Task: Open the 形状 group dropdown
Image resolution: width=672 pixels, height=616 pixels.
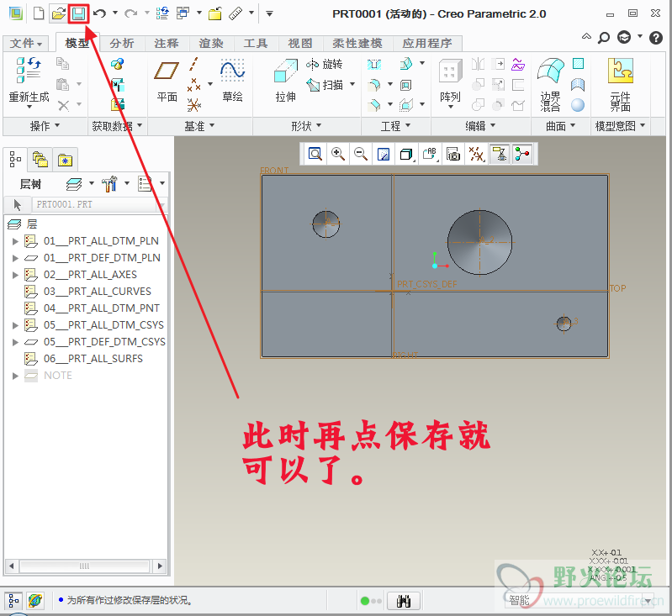Action: (x=306, y=126)
